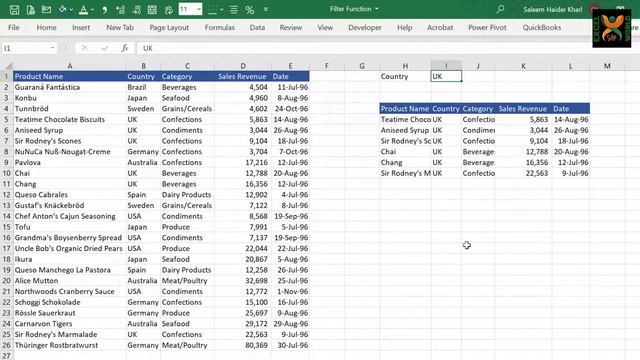Select the cell with Guaraná Fantástica
Viewport: 640px width, 360px height.
69,87
